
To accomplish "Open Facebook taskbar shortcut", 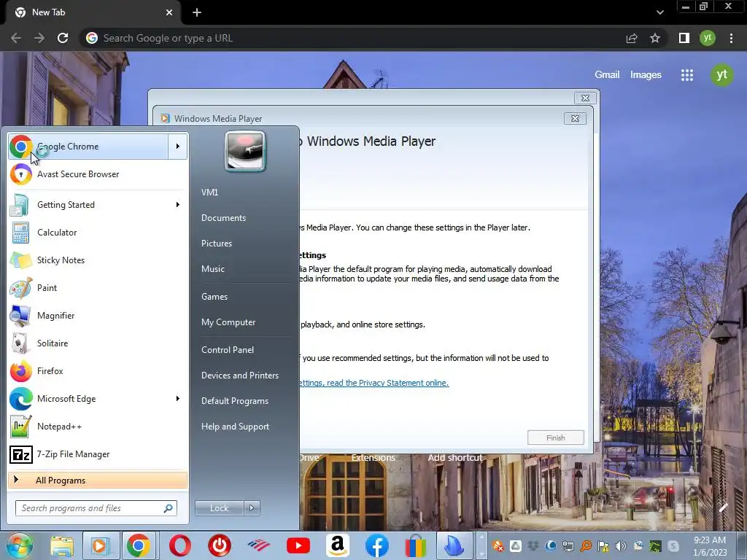I will (x=377, y=545).
